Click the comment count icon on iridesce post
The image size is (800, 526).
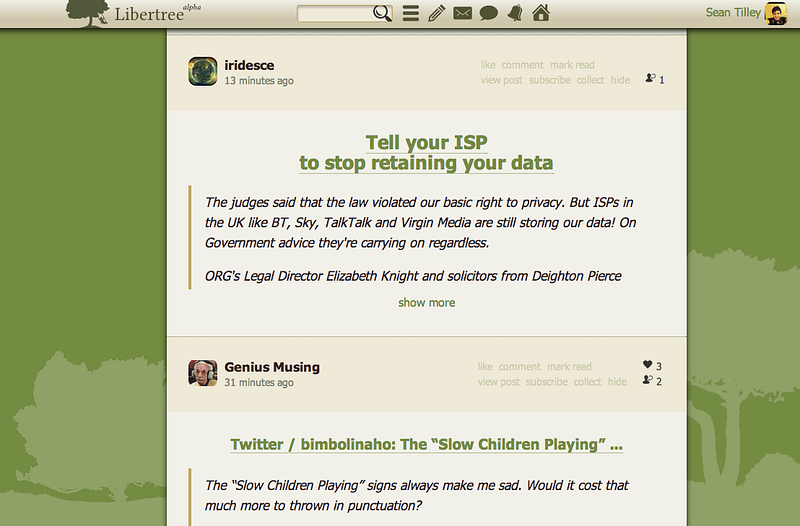pos(650,78)
